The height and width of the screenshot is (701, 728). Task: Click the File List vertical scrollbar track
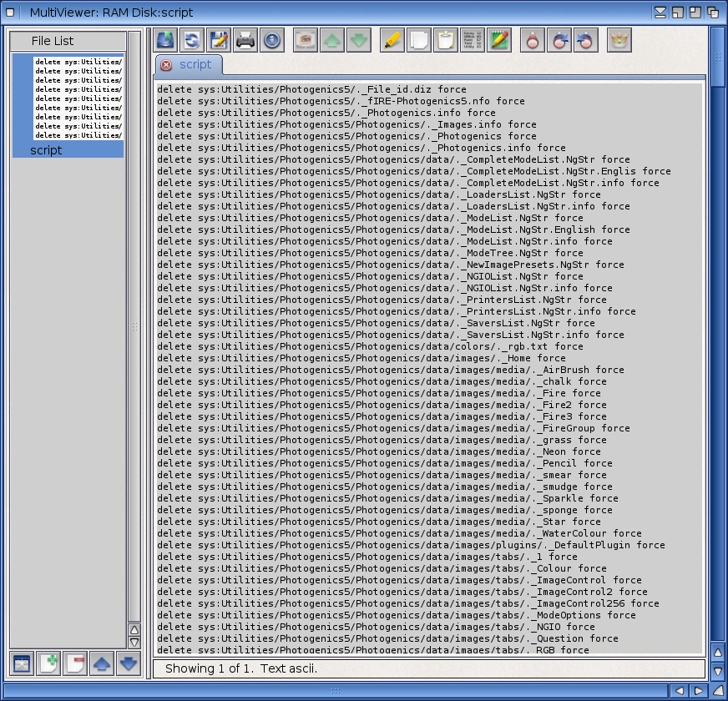[x=134, y=327]
